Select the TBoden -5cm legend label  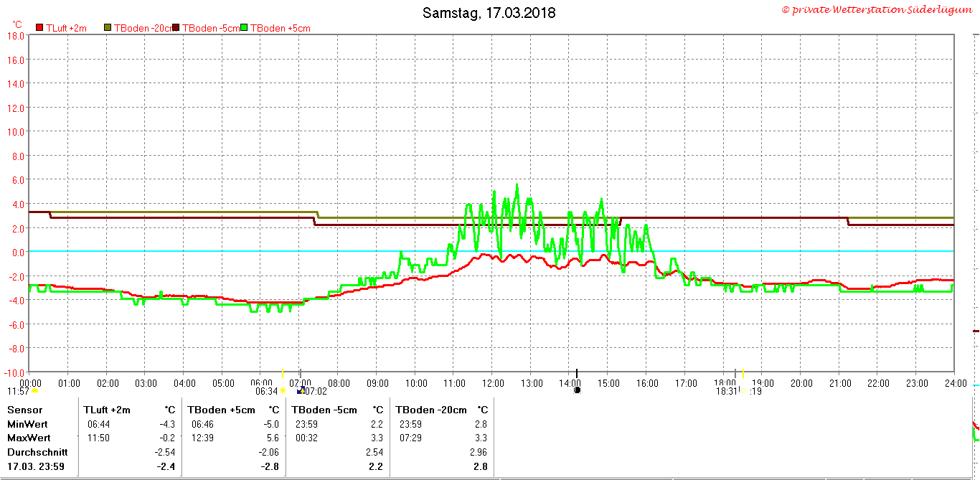pos(209,29)
